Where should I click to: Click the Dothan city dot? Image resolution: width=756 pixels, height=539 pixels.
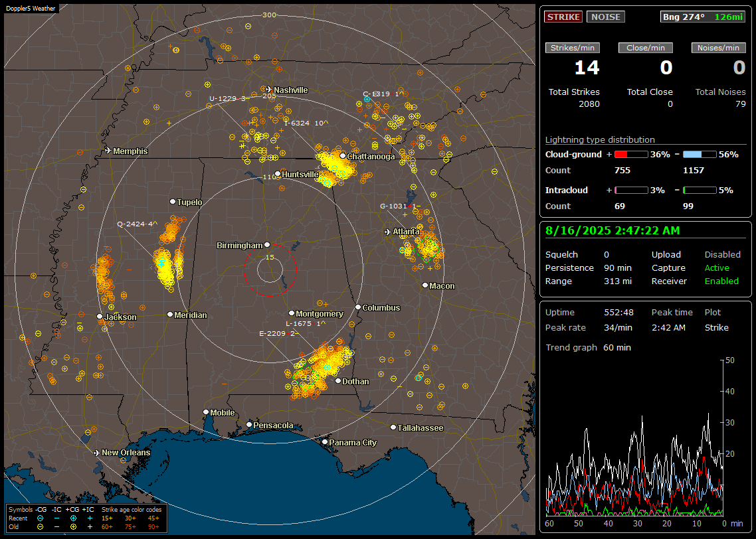coord(338,381)
